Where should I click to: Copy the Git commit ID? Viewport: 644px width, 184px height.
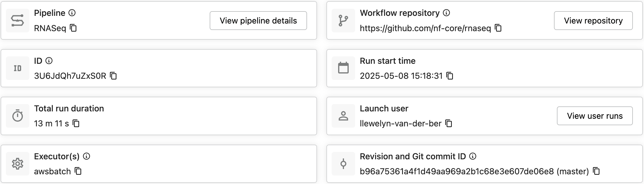pyautogui.click(x=596, y=171)
